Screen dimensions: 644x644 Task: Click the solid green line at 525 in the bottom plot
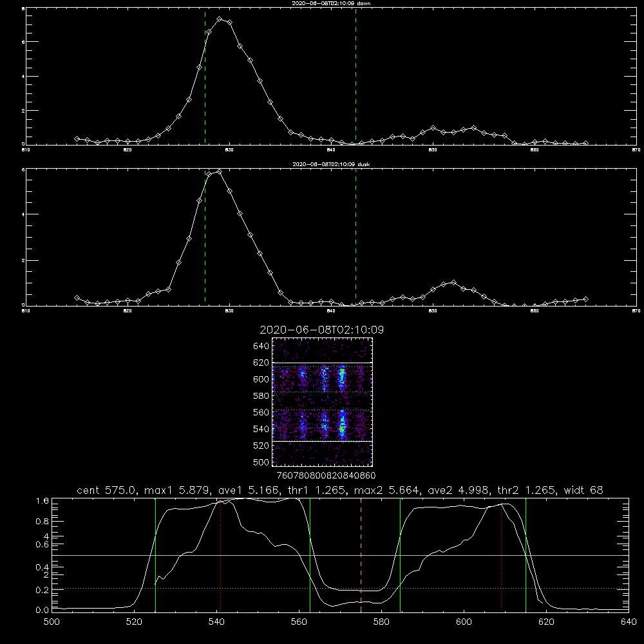155,555
